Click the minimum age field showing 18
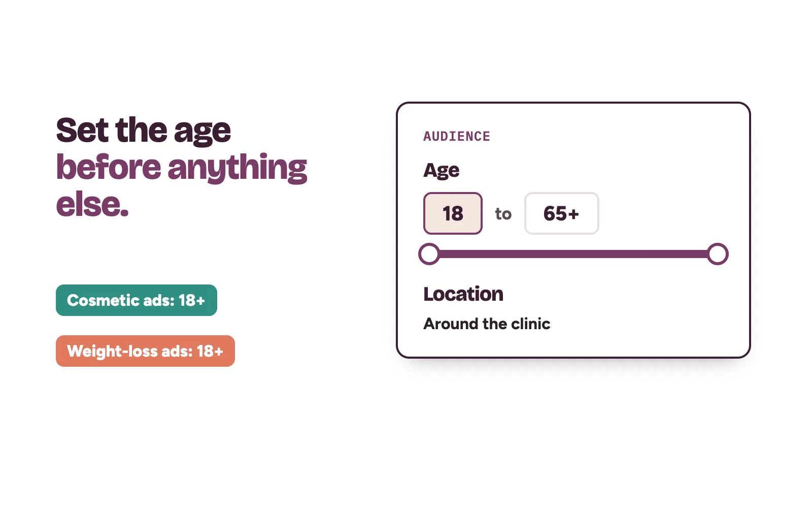This screenshot has height=508, width=812. (x=453, y=213)
